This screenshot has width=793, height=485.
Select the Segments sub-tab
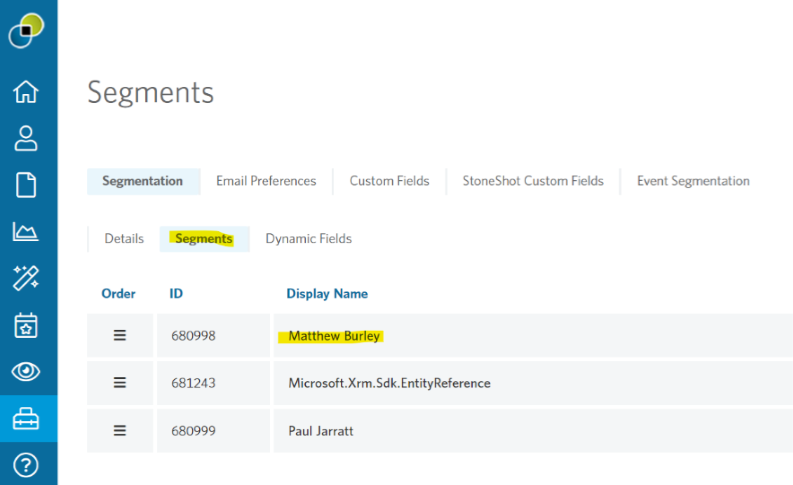[x=204, y=239]
